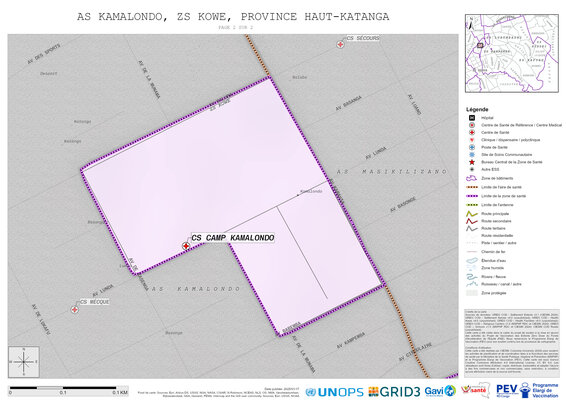This screenshot has height=400, width=566.
Task: Click the green Limite de l'antenne swatch
Action: (x=471, y=205)
